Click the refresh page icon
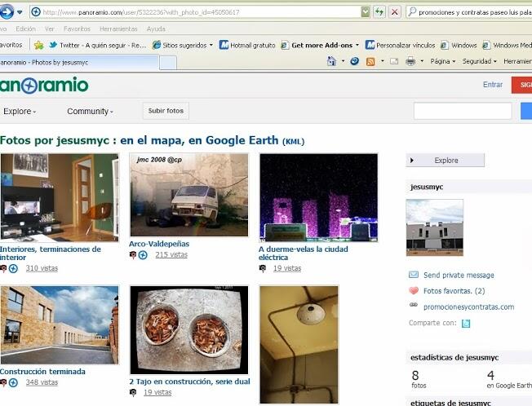 click(379, 12)
